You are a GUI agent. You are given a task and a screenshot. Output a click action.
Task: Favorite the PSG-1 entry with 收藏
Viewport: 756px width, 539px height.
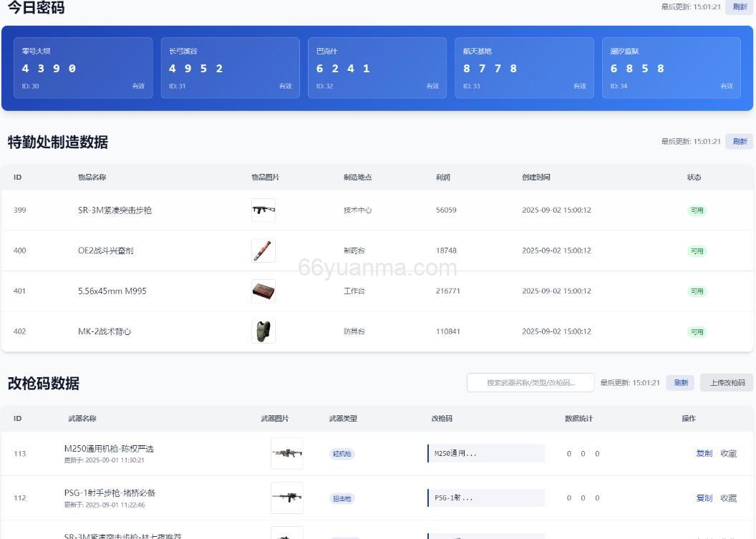[x=728, y=498]
